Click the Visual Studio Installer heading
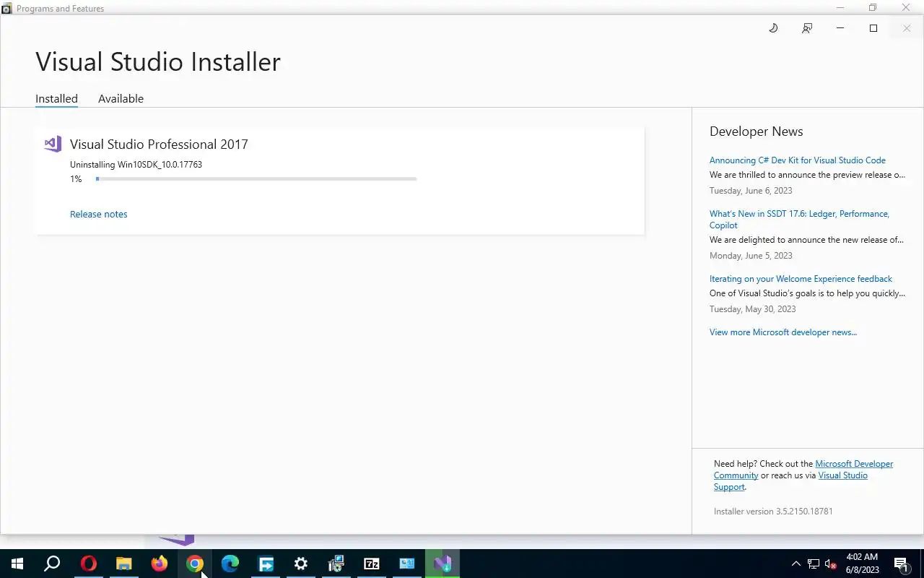Screen dimensions: 924x578 coord(158,61)
